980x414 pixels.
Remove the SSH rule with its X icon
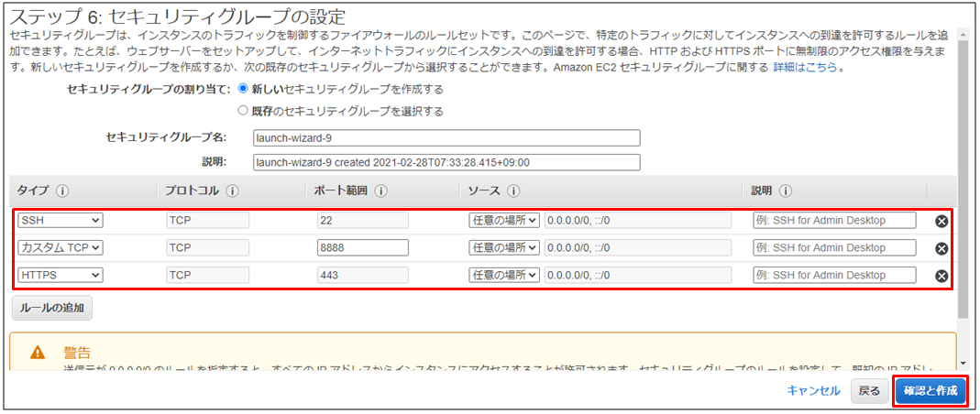pyautogui.click(x=941, y=221)
